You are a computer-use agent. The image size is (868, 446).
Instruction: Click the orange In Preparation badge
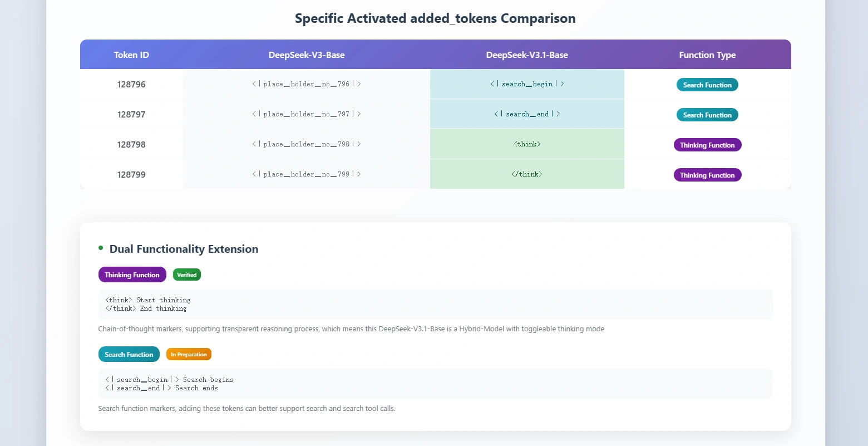coord(189,354)
